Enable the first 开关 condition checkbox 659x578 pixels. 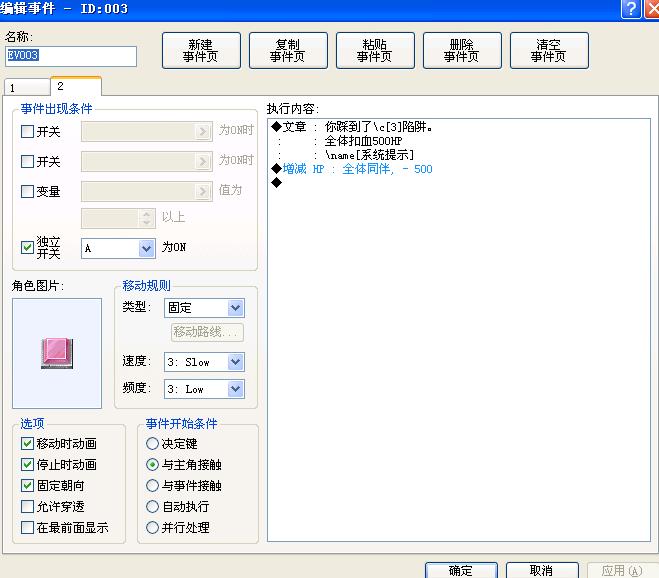[27, 132]
